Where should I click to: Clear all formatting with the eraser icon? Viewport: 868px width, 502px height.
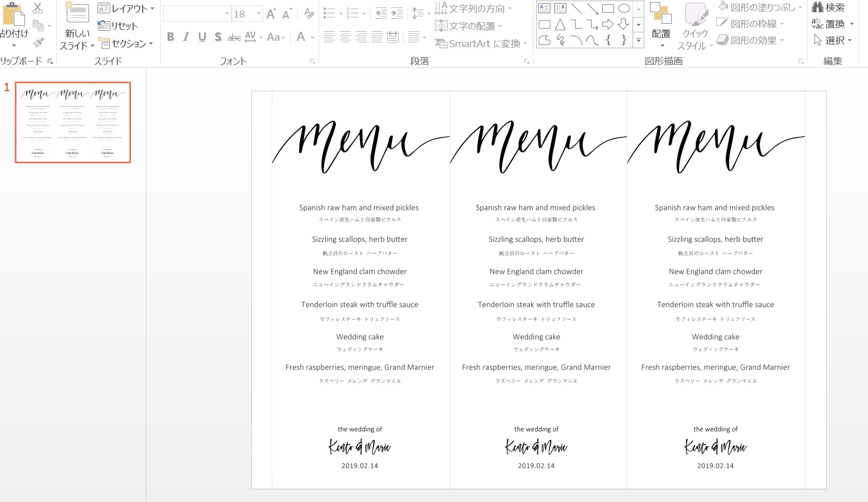[x=309, y=14]
